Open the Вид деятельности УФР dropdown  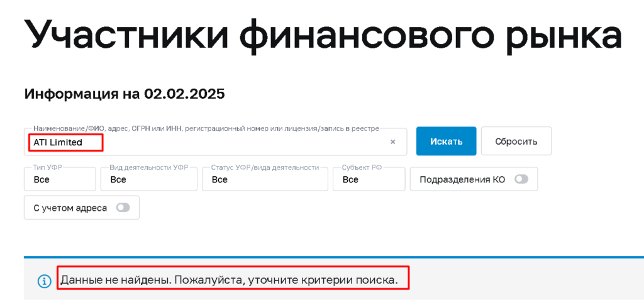pyautogui.click(x=149, y=179)
